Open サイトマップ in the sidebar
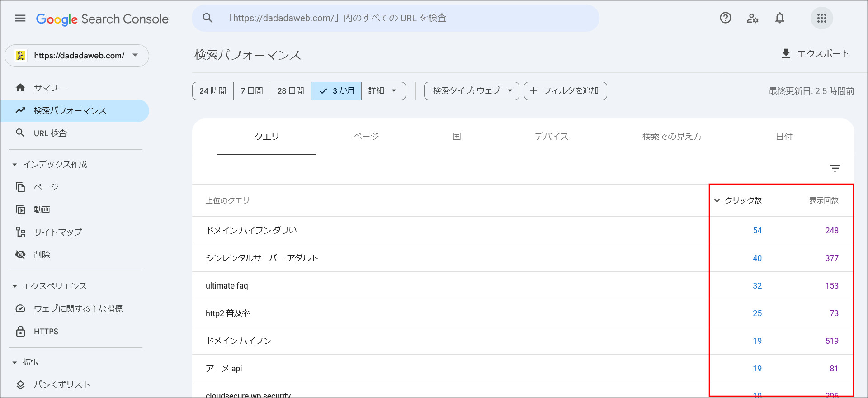Image resolution: width=868 pixels, height=398 pixels. coord(75,232)
